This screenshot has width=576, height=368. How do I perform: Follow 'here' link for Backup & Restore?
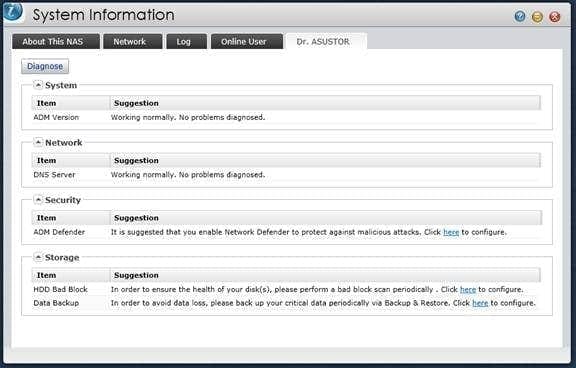pos(480,303)
